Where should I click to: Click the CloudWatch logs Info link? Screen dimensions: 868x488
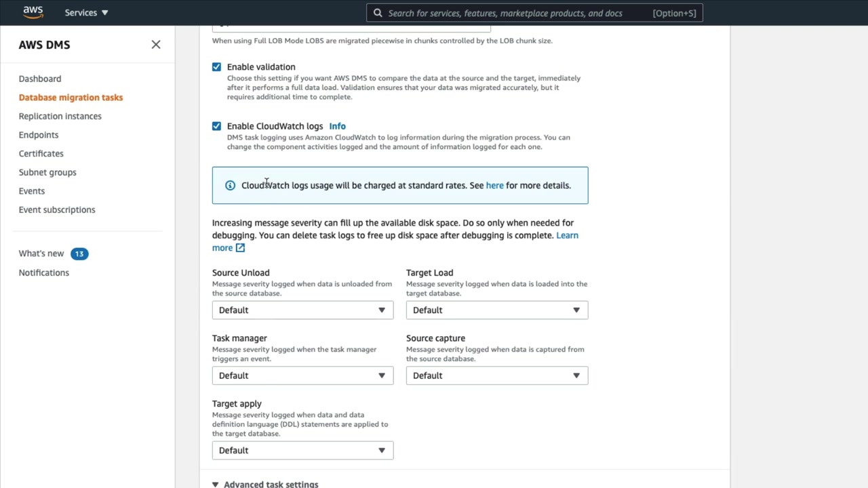[x=337, y=126]
